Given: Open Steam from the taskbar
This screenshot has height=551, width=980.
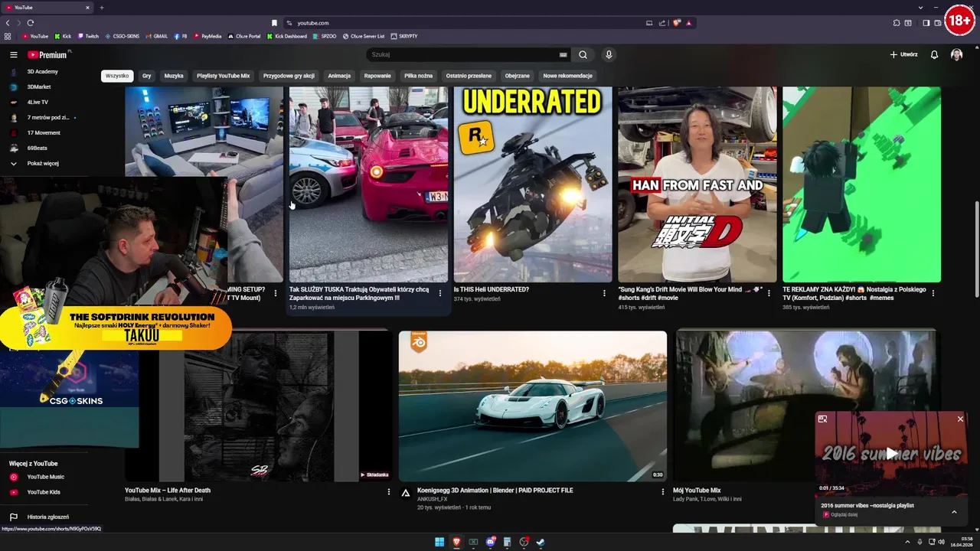Looking at the screenshot, I should pos(541,542).
